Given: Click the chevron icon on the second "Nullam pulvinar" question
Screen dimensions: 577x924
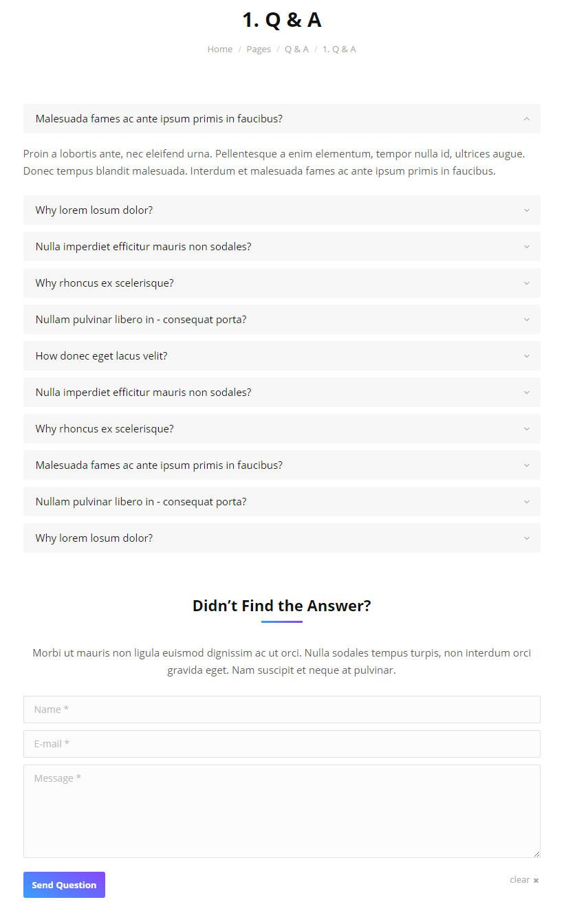Looking at the screenshot, I should 527,502.
